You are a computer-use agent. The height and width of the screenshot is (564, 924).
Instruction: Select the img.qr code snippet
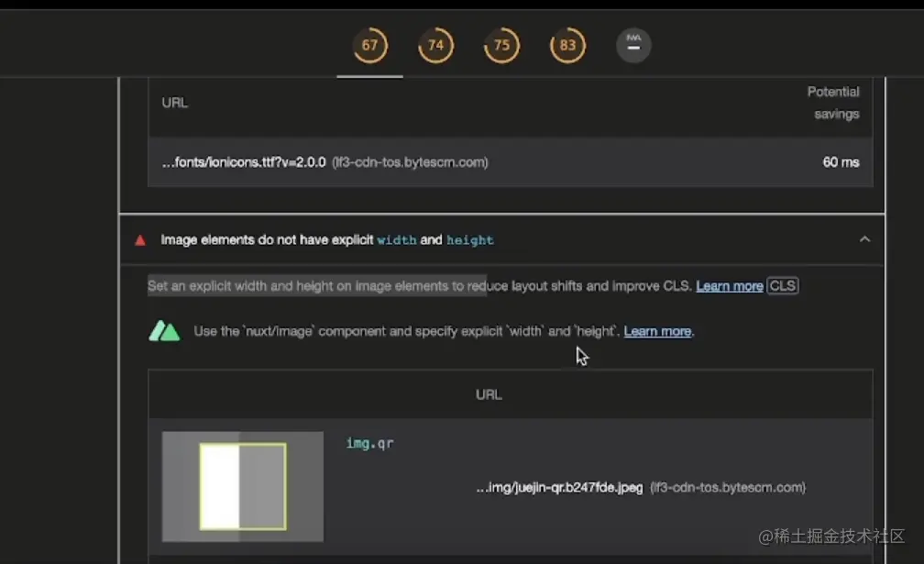point(369,443)
